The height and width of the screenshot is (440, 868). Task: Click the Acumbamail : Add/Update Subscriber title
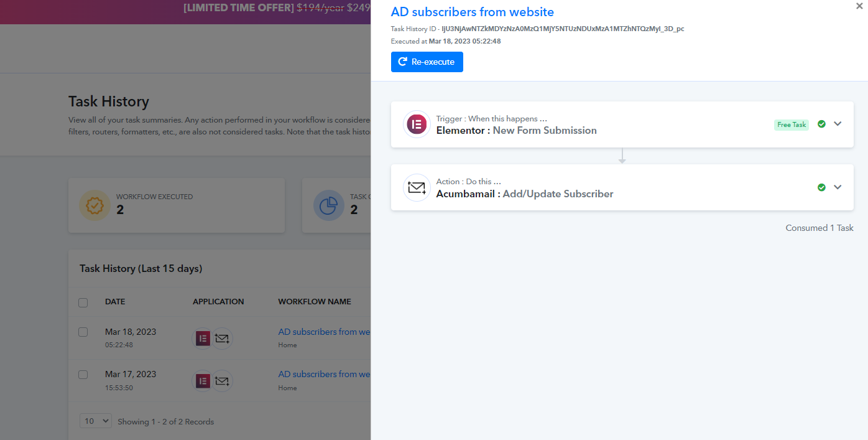point(525,194)
